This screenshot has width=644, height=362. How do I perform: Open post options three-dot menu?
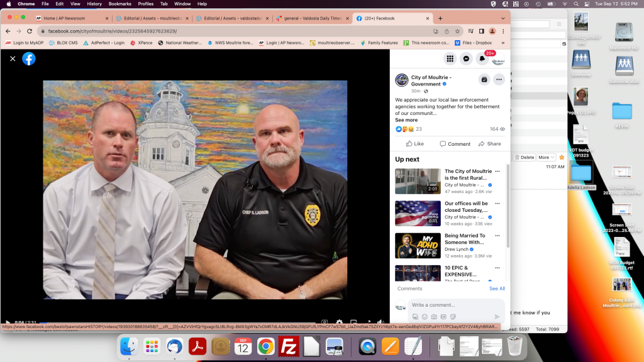click(499, 80)
